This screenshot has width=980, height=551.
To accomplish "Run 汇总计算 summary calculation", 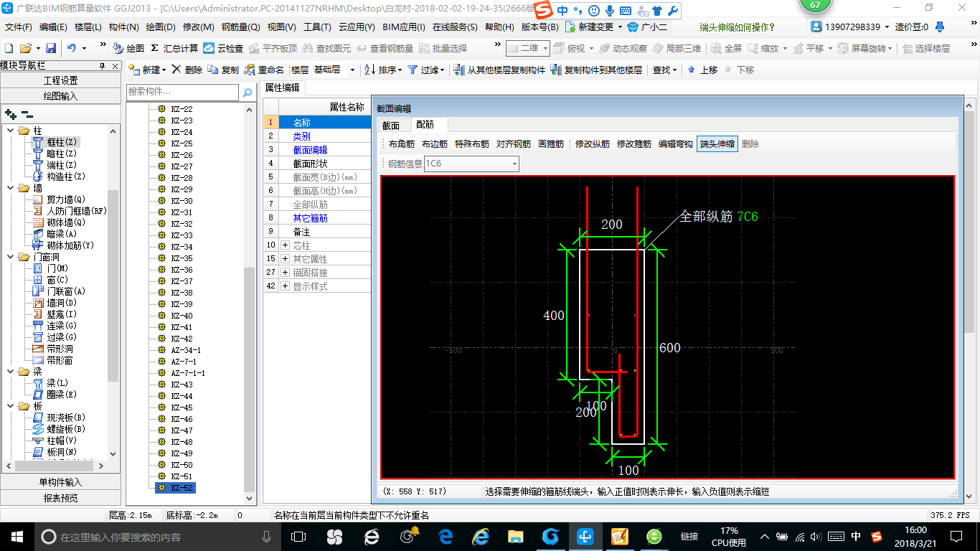I will (174, 48).
